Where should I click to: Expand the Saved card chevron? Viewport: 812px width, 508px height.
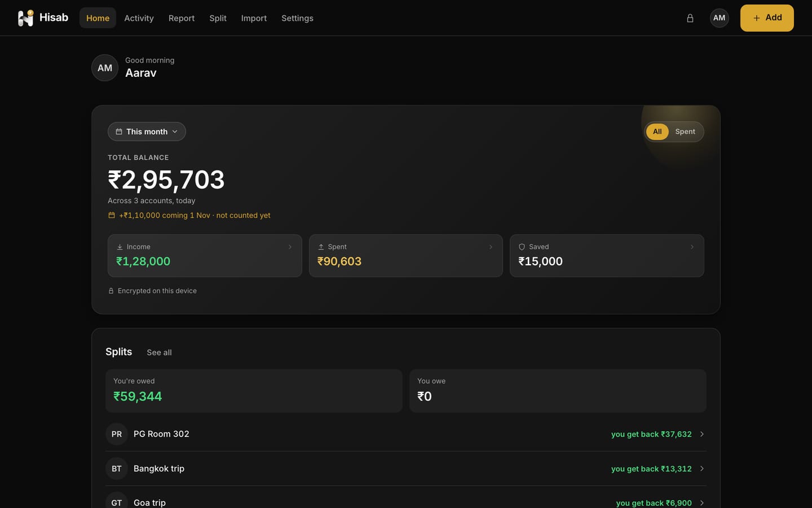(692, 247)
